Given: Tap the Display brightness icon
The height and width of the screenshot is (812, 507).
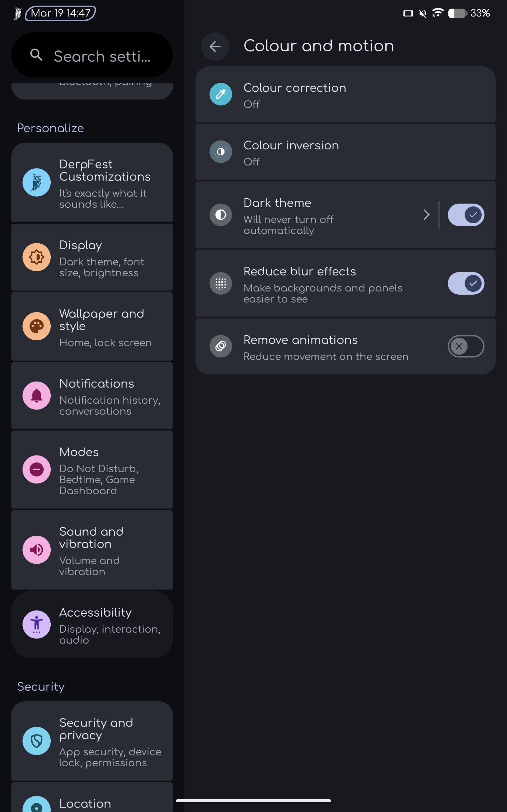Looking at the screenshot, I should (x=36, y=257).
